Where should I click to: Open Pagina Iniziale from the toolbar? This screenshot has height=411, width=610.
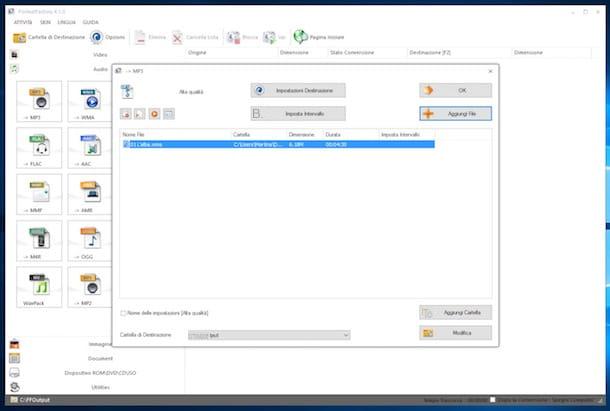coord(319,37)
